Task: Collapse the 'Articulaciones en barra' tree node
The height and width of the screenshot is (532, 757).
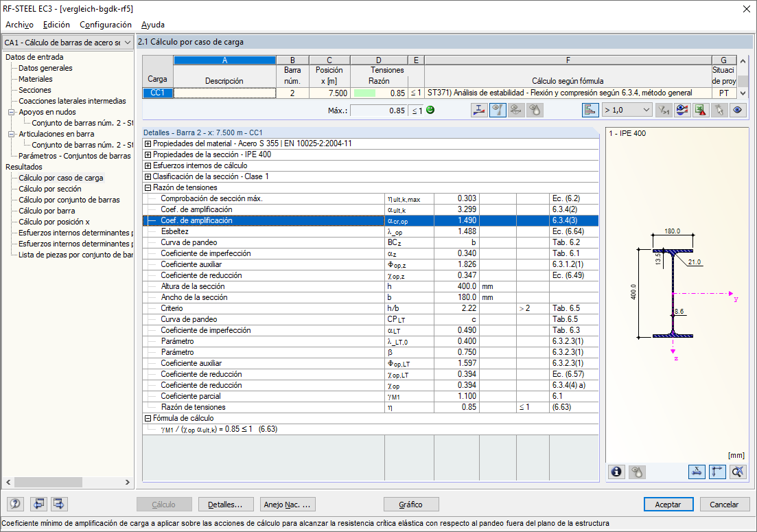Action: [11, 135]
